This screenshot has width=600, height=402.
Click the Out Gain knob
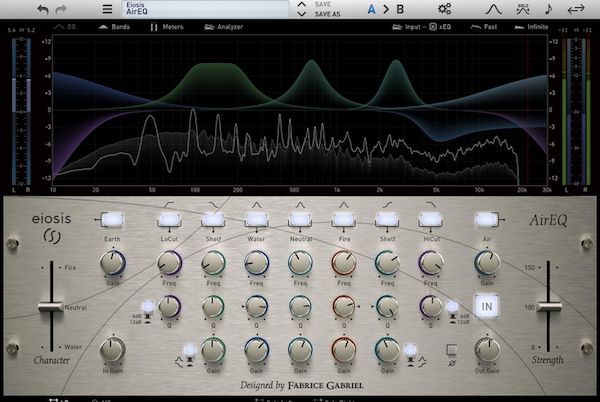click(487, 350)
